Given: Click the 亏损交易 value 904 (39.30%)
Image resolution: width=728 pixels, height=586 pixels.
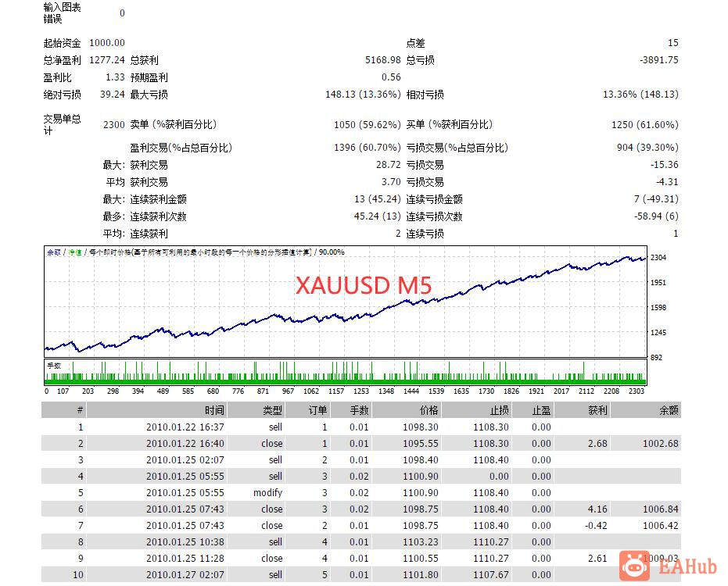Looking at the screenshot, I should coord(647,148).
